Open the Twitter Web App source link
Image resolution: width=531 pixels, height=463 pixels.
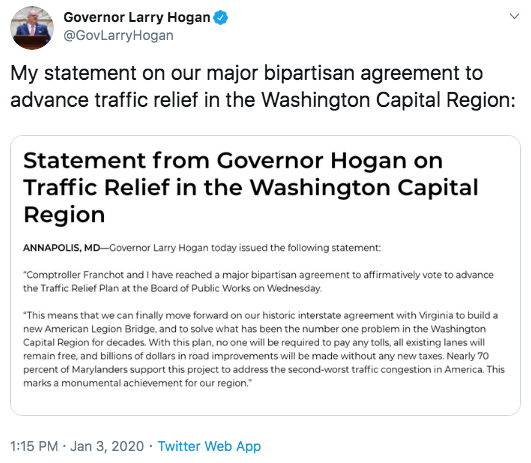pos(209,446)
